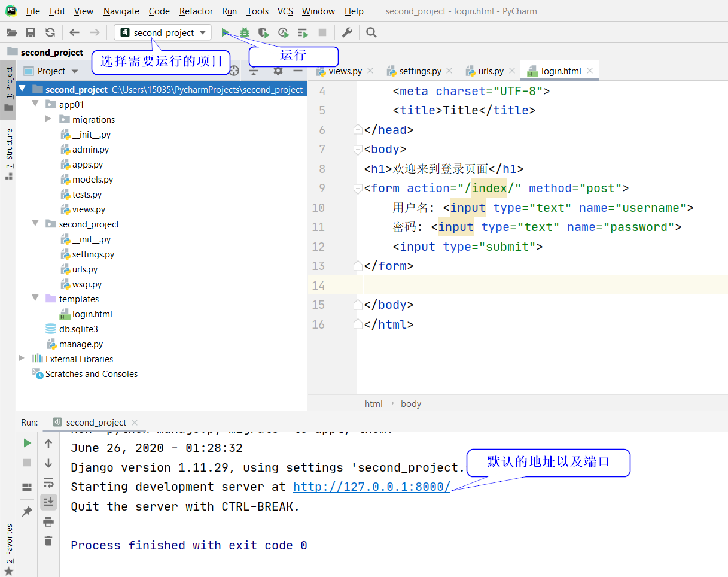Open the folder icon in the main toolbar
Image resolution: width=728 pixels, height=577 pixels.
coord(11,32)
